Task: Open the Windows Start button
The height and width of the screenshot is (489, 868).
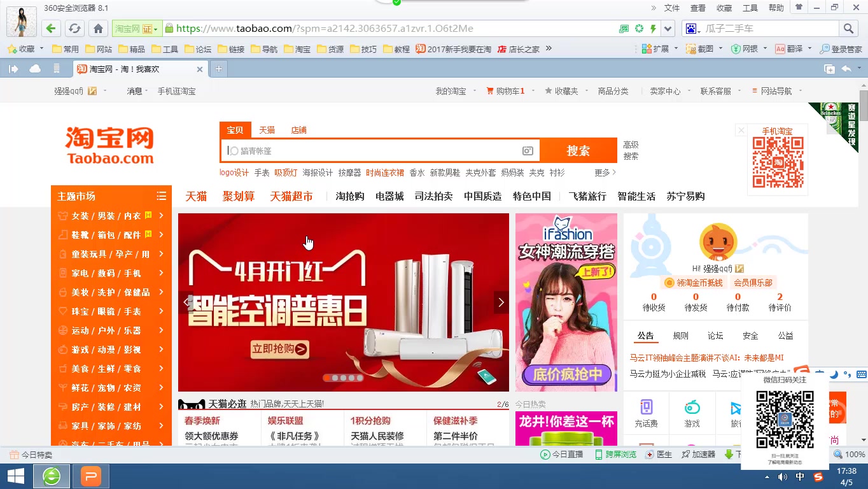Action: tap(16, 476)
